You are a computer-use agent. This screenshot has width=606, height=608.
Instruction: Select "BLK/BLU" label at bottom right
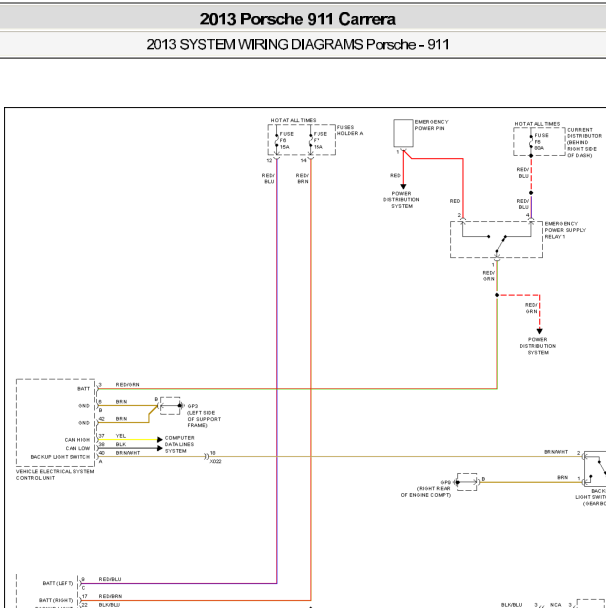coord(511,605)
